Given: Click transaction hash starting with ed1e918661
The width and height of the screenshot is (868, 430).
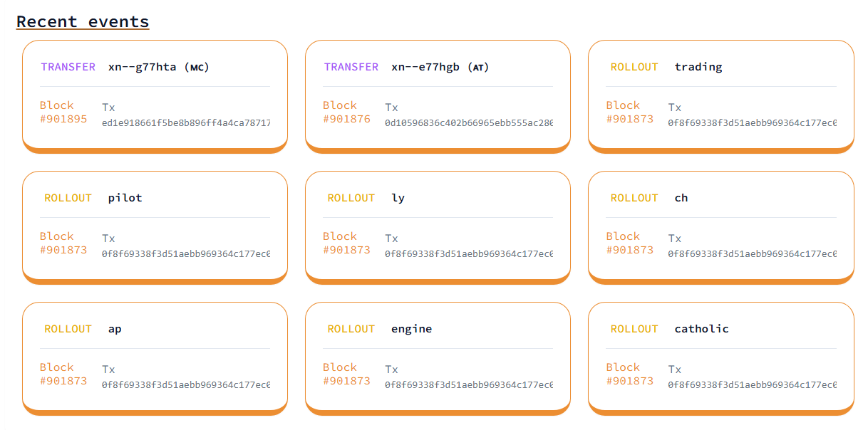Looking at the screenshot, I should pos(185,123).
